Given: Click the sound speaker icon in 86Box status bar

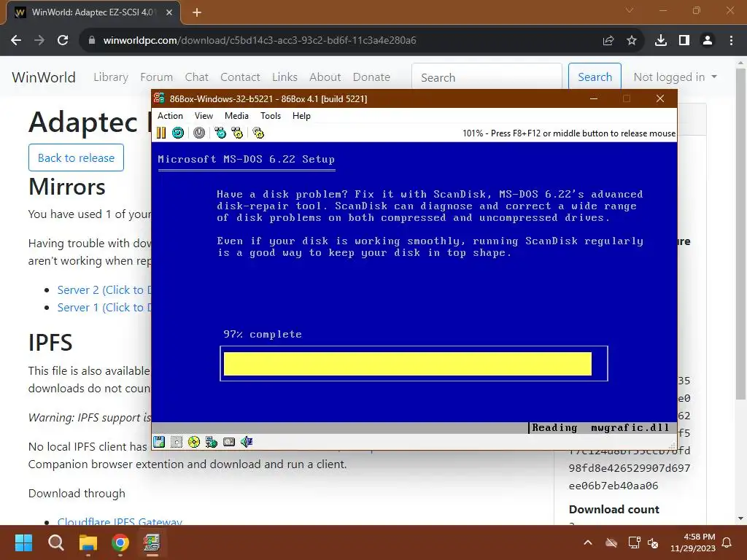Looking at the screenshot, I should coord(247,442).
